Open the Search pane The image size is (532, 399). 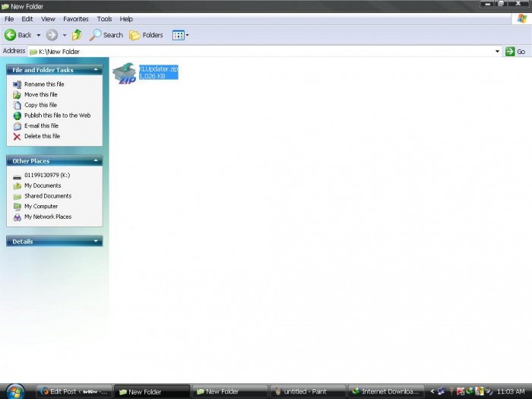pos(106,35)
